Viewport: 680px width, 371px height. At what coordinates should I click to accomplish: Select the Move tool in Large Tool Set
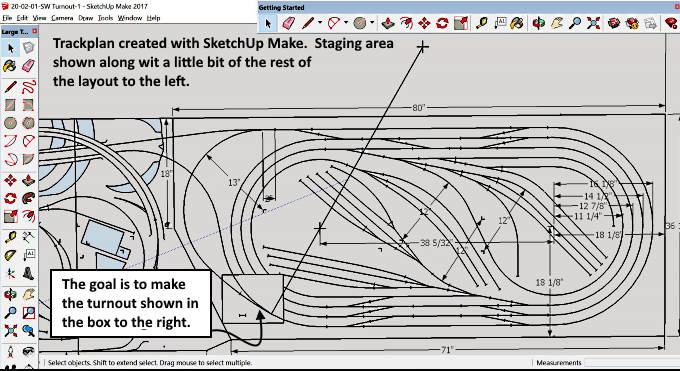point(10,180)
